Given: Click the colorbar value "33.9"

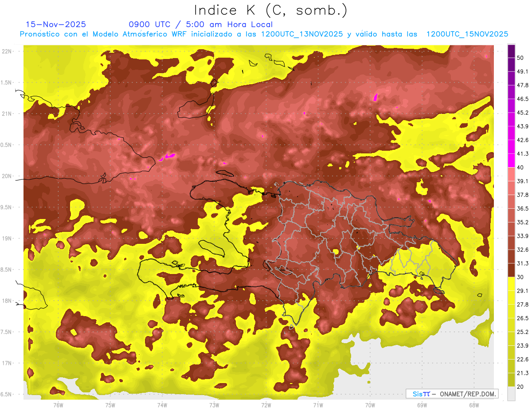Looking at the screenshot, I should 523,236.
